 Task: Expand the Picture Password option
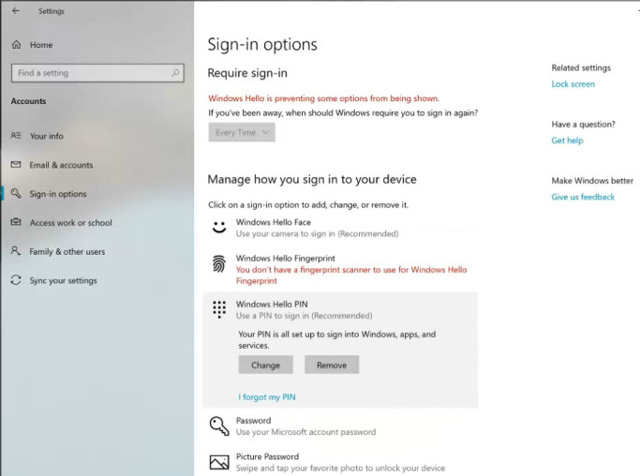(340, 462)
